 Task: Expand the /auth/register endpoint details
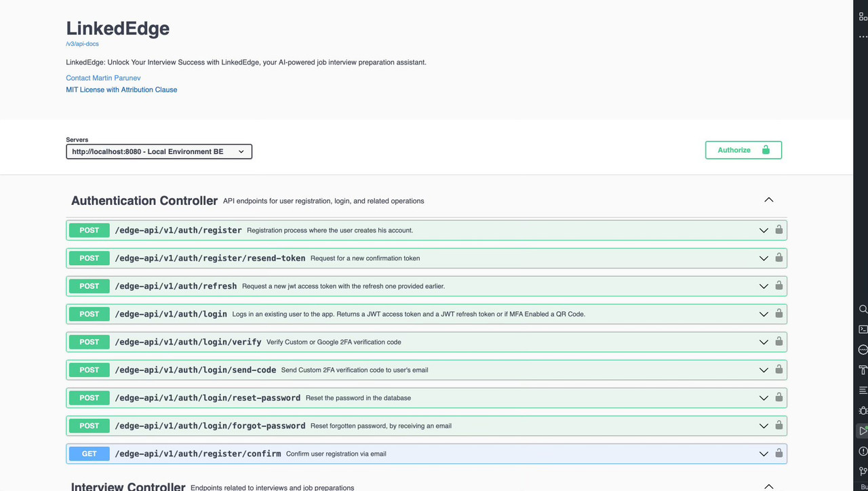tap(764, 230)
